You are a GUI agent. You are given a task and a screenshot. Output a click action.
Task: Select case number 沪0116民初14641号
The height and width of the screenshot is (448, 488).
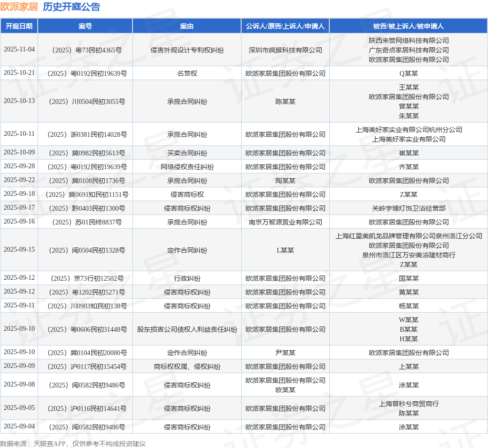coord(87,408)
